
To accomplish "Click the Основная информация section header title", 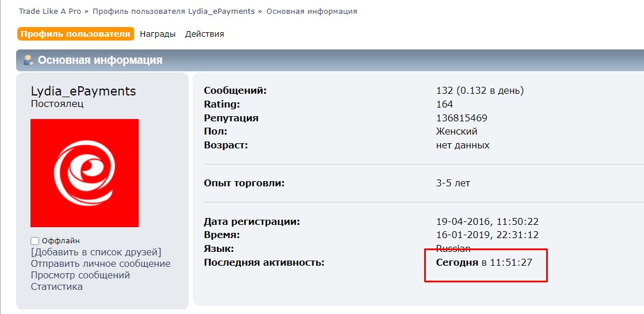I will click(x=100, y=60).
